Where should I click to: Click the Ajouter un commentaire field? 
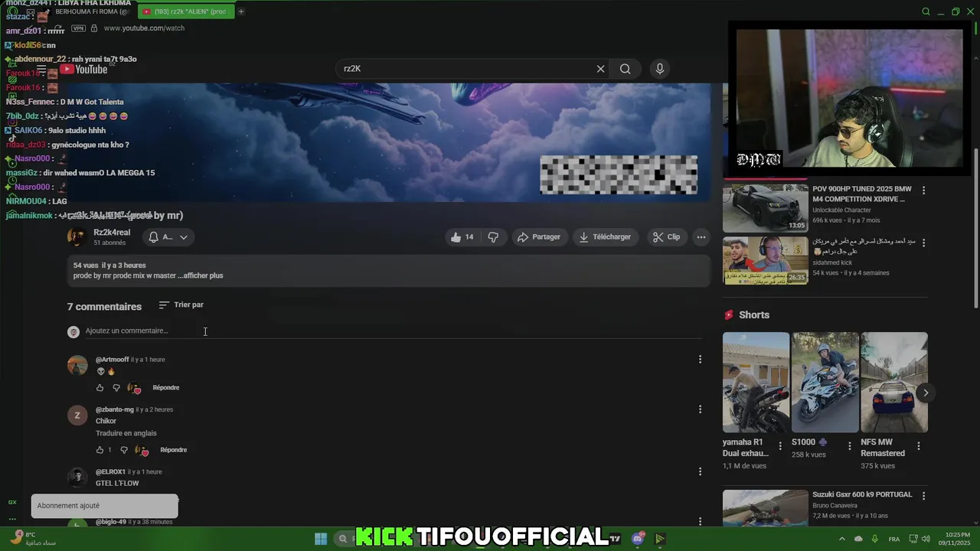(394, 331)
